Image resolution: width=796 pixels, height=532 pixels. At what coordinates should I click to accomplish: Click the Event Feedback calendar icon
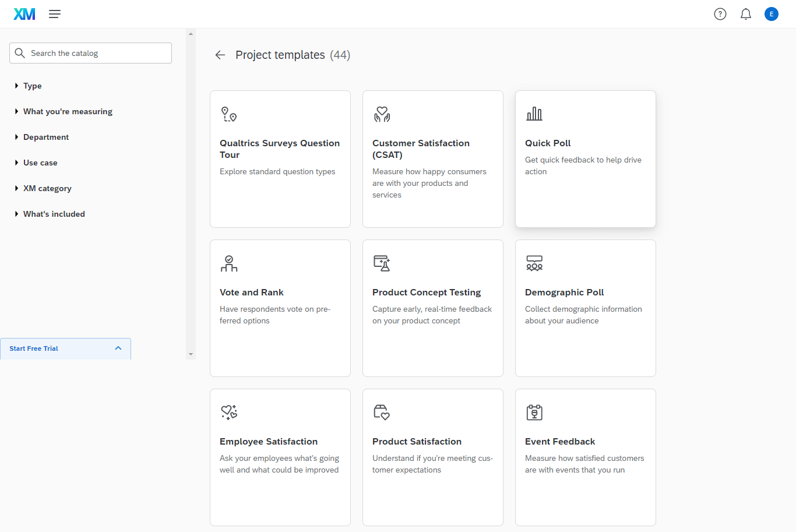534,412
